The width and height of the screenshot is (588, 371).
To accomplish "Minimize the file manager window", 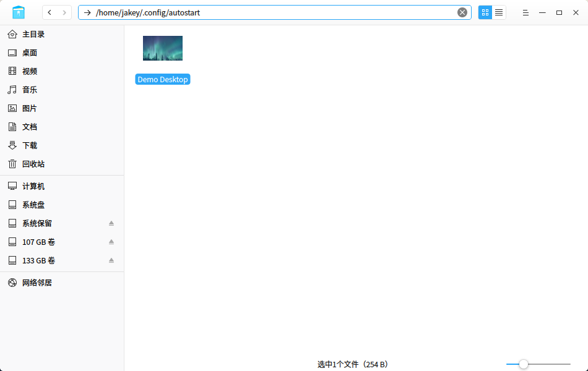I will tap(542, 12).
